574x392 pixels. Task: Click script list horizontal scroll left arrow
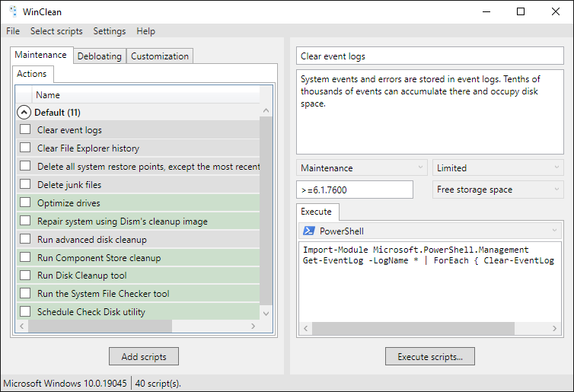coord(22,326)
